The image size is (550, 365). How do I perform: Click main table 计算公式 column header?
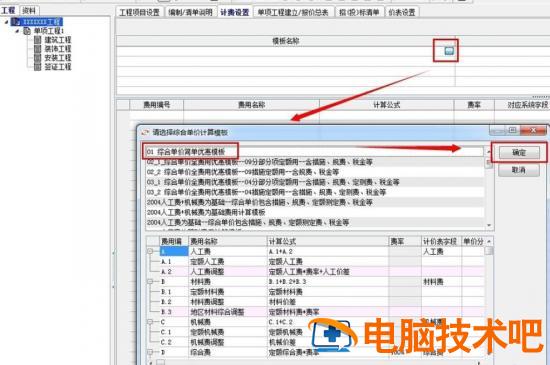387,105
